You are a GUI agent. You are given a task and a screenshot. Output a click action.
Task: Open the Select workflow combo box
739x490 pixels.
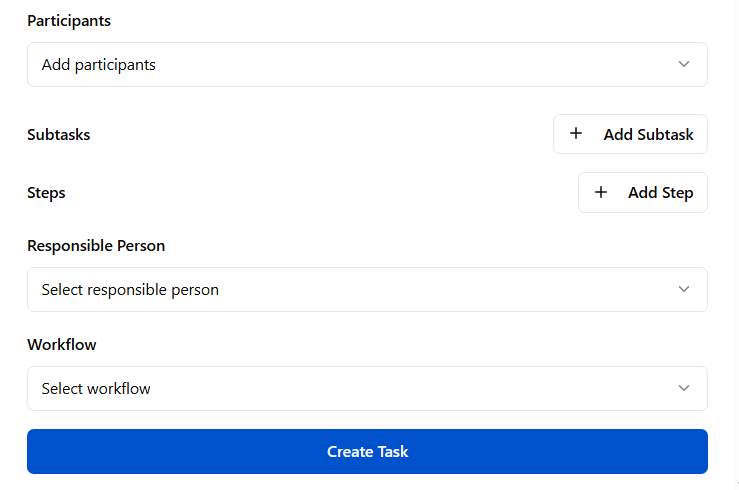tap(366, 388)
